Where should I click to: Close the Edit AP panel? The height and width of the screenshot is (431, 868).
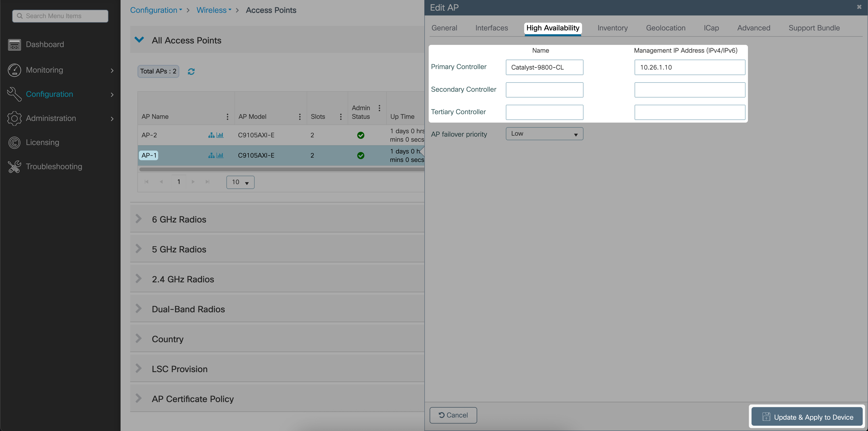(x=859, y=7)
